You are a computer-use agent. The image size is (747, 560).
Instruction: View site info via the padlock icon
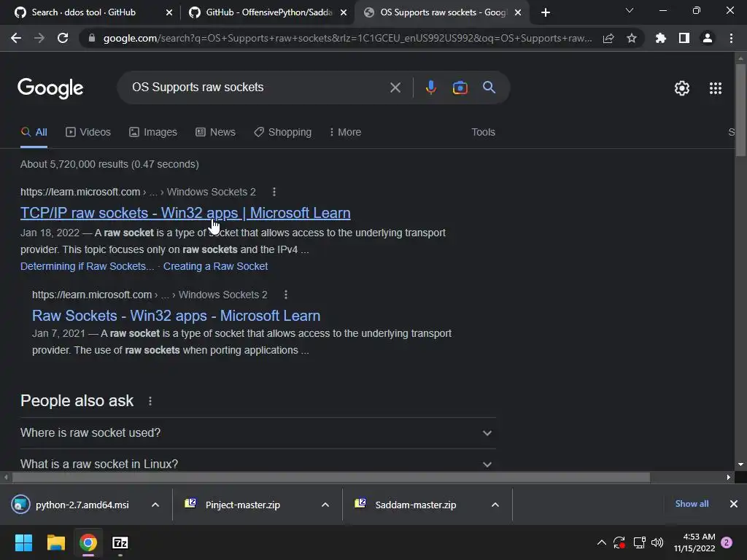point(92,38)
